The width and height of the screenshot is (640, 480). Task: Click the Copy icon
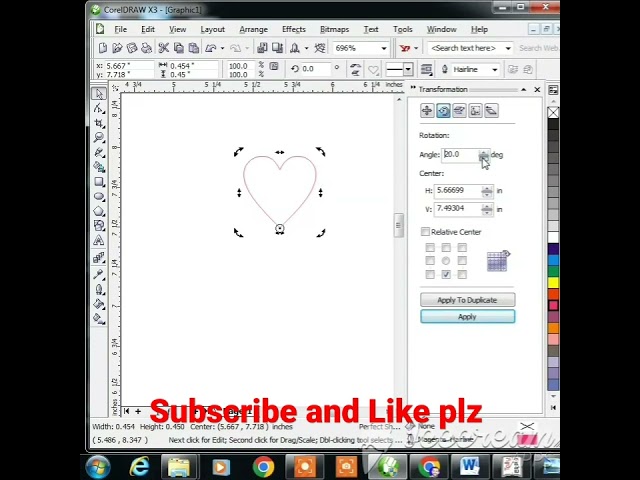[179, 48]
